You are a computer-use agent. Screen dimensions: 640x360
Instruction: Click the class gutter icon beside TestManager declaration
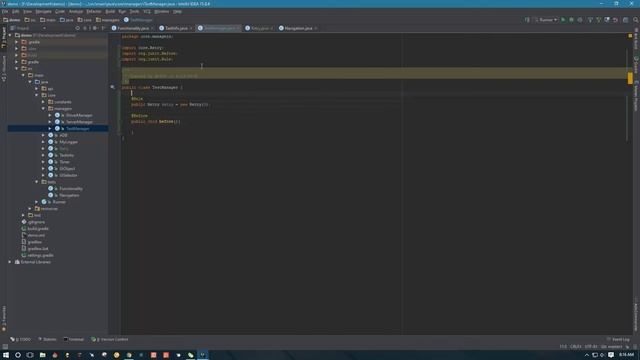tap(112, 87)
